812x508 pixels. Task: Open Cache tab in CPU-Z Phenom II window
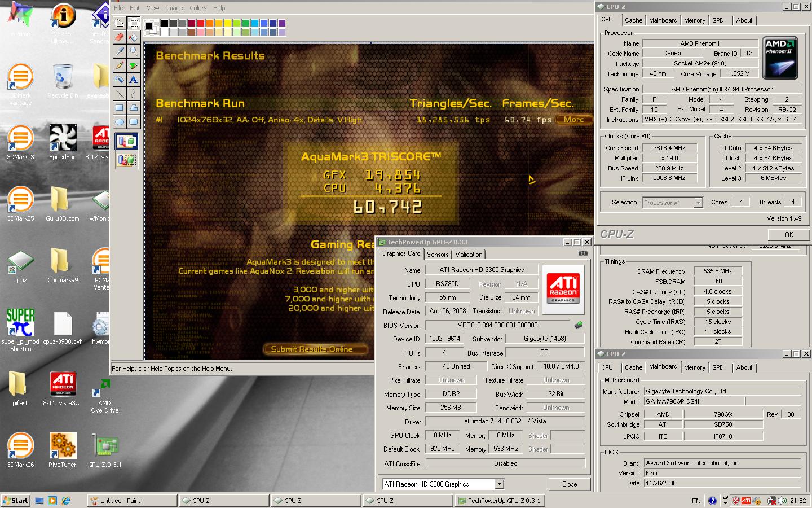pos(634,20)
